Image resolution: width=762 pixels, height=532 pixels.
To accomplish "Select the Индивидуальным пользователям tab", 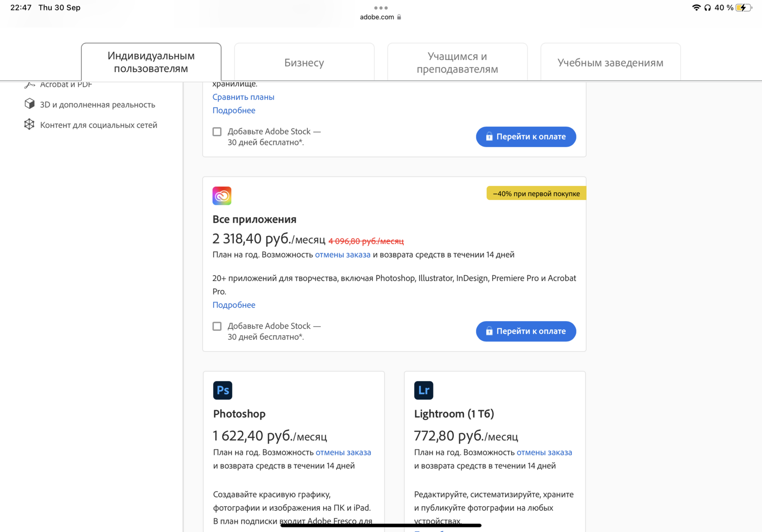I will [x=151, y=62].
